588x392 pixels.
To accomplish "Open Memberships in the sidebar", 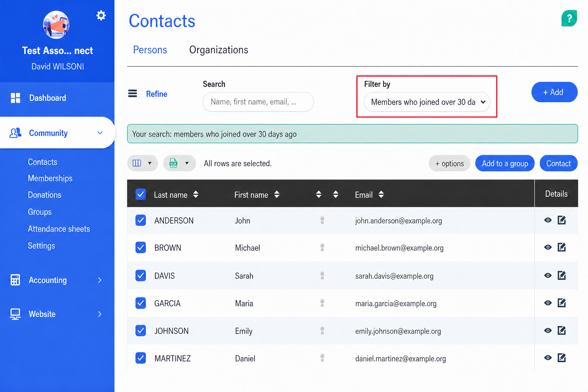I will coord(50,178).
